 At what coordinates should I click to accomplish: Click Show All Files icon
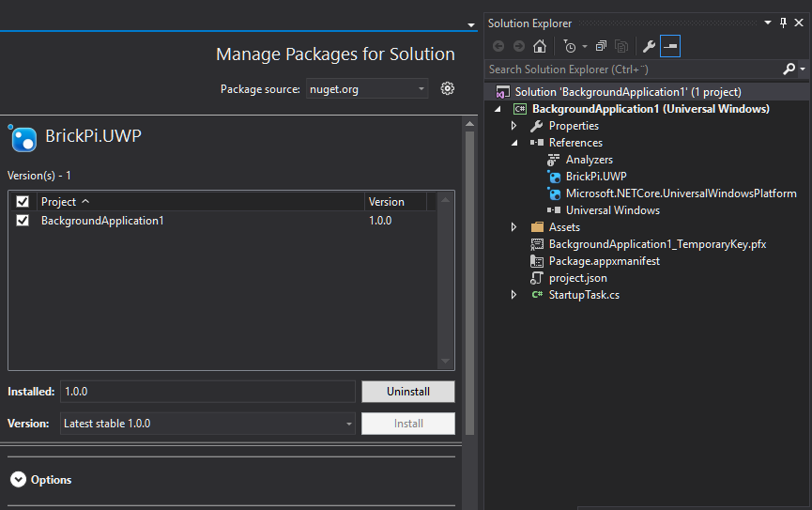coord(621,47)
